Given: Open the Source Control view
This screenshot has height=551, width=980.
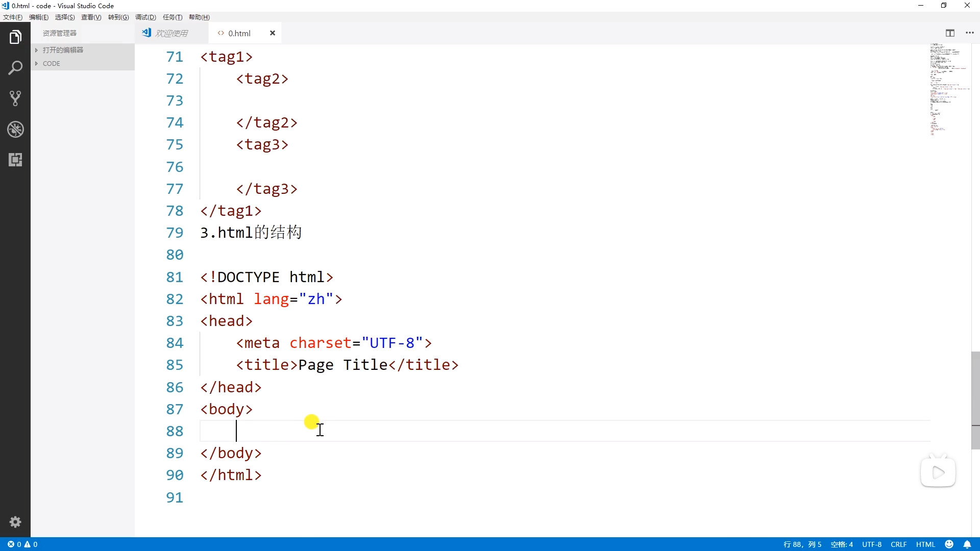Looking at the screenshot, I should click(x=15, y=98).
